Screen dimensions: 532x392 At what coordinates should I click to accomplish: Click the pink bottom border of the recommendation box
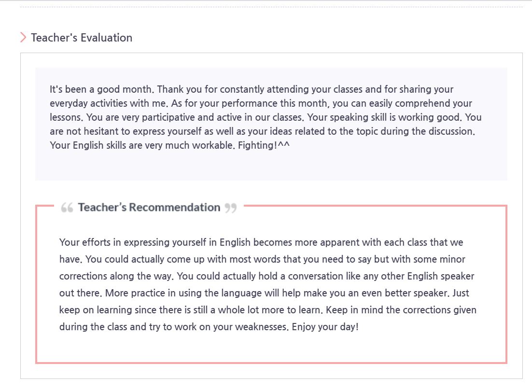coord(270,362)
